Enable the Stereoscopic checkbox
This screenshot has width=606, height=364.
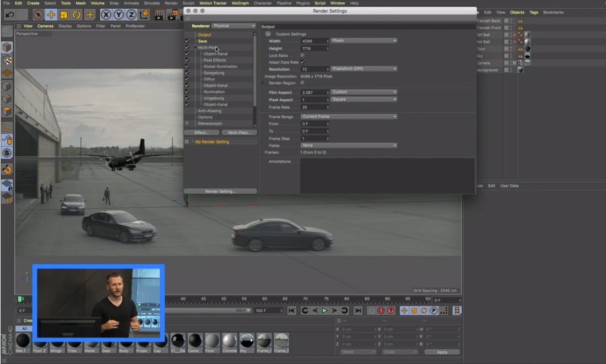(187, 123)
